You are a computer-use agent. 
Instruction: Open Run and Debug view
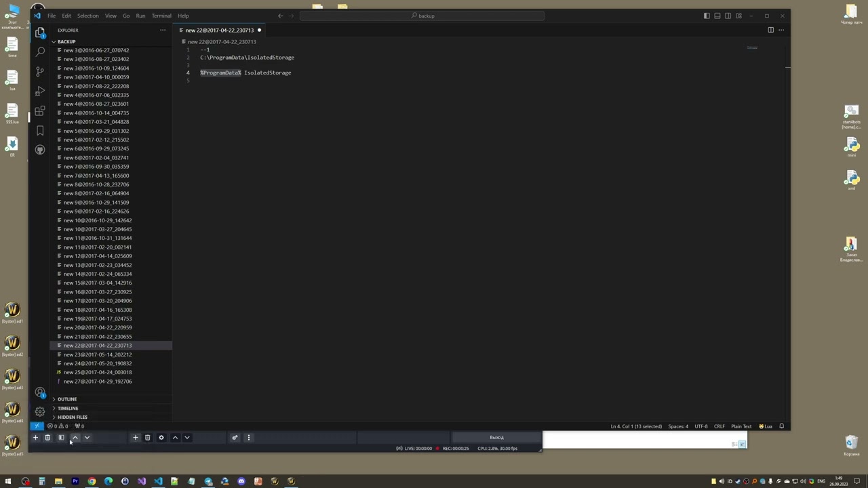pyautogui.click(x=40, y=91)
